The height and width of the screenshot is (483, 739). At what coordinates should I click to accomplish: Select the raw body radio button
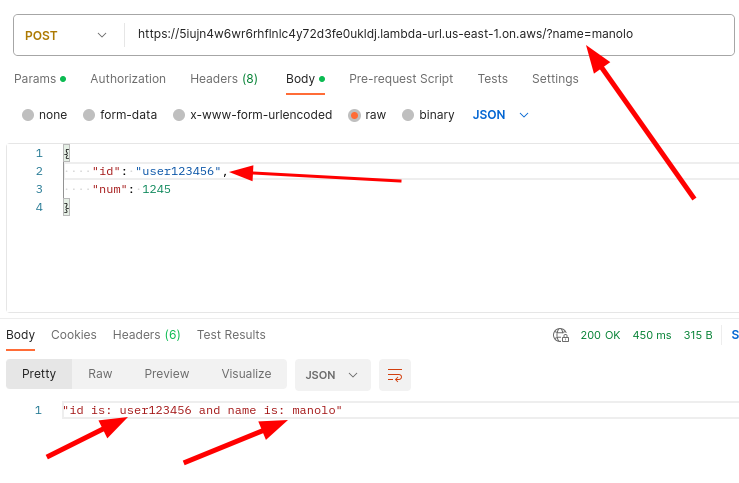coord(354,115)
